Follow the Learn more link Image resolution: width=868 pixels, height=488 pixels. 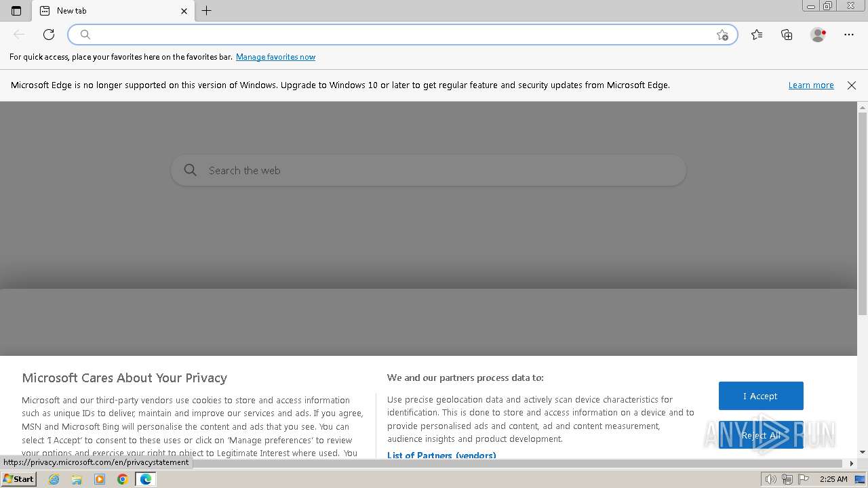point(811,85)
